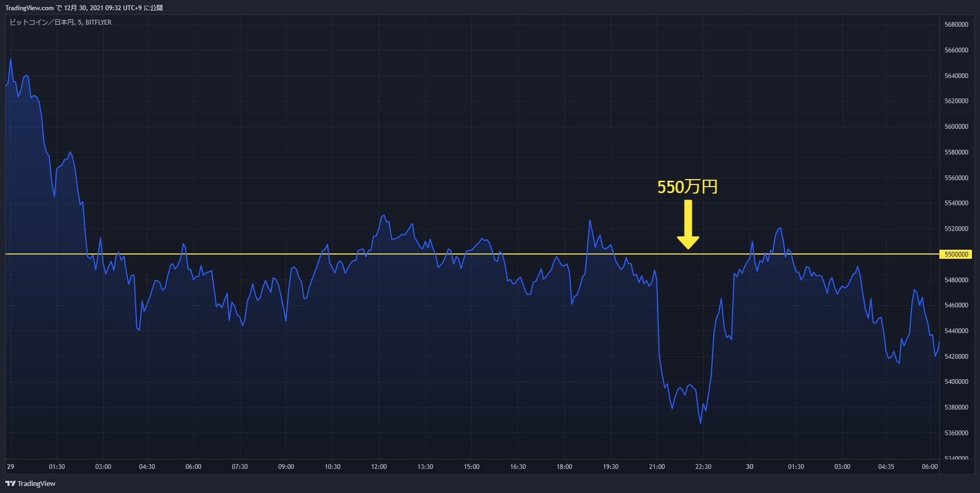
Task: Click the 03:00 label after date 30
Action: (x=842, y=467)
